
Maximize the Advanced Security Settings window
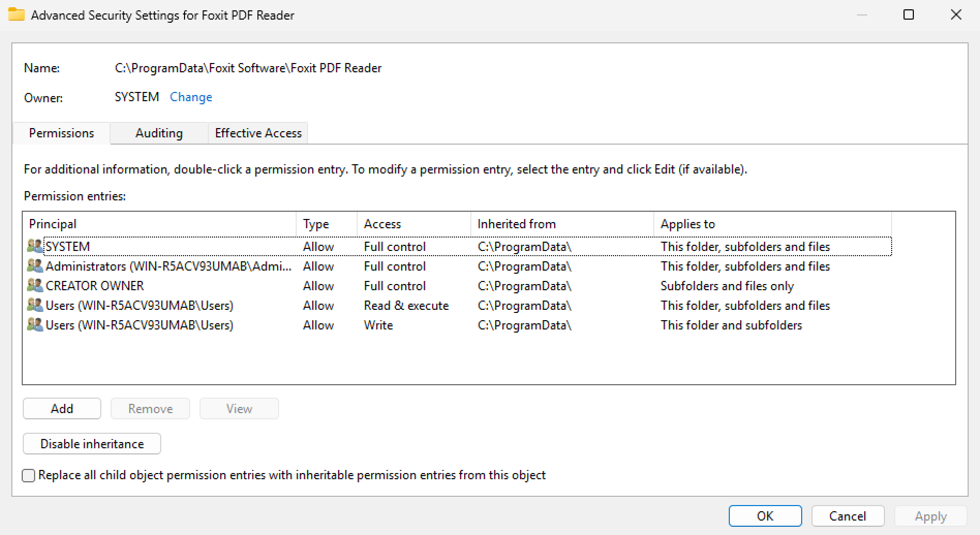[x=909, y=14]
